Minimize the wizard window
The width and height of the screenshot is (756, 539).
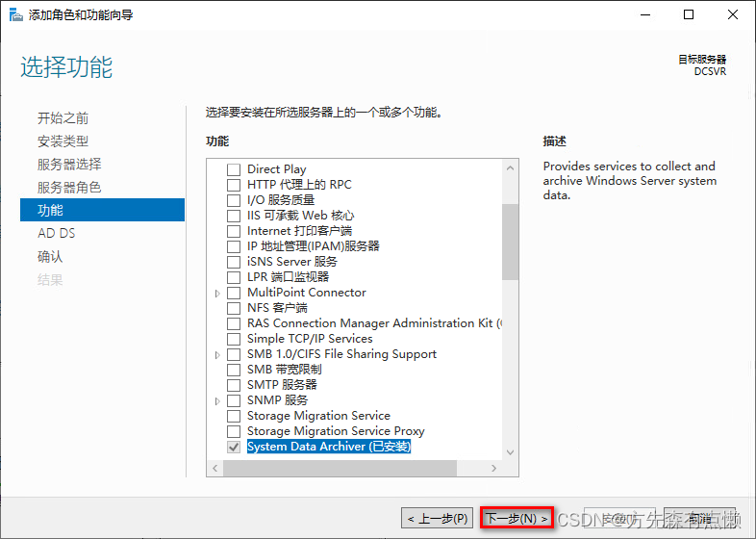[645, 15]
